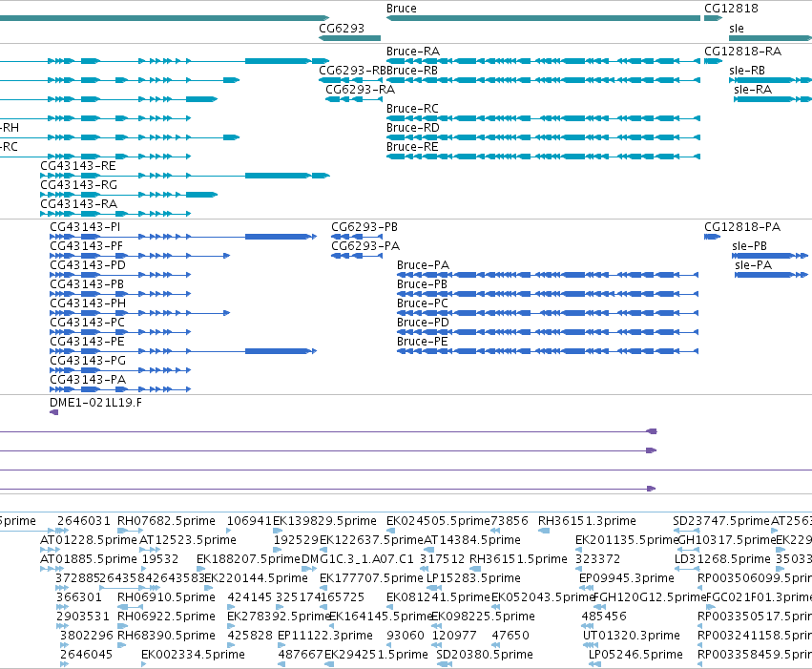This screenshot has width=812, height=669.
Task: Open the AT01228.5prime EST label
Action: (x=89, y=540)
